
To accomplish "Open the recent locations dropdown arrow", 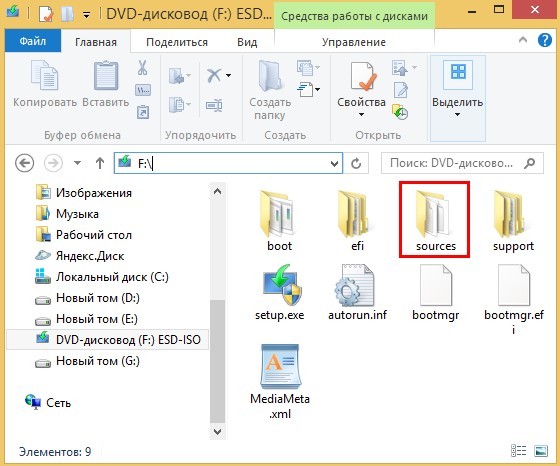I will (x=77, y=163).
